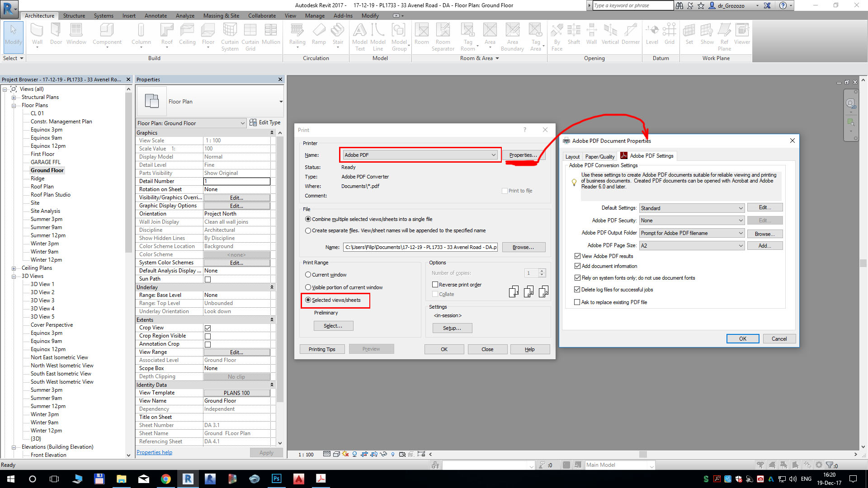Enable Ask to replace existing PDF file

click(577, 302)
